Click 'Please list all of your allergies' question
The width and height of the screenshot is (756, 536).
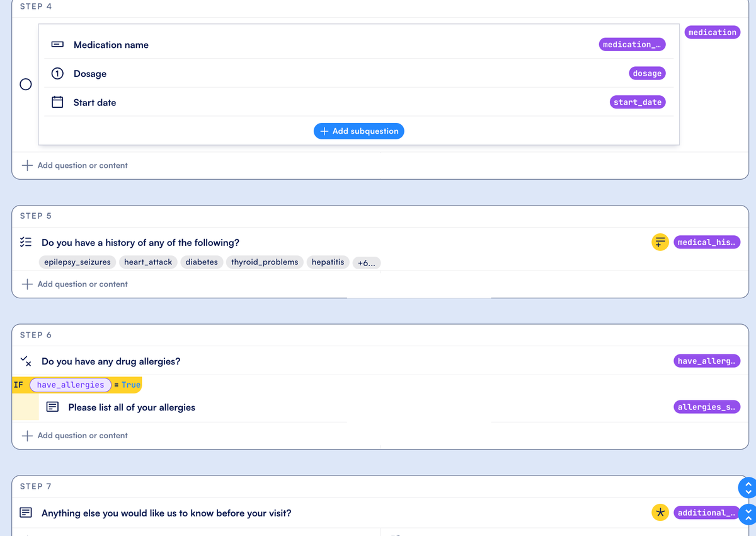132,407
